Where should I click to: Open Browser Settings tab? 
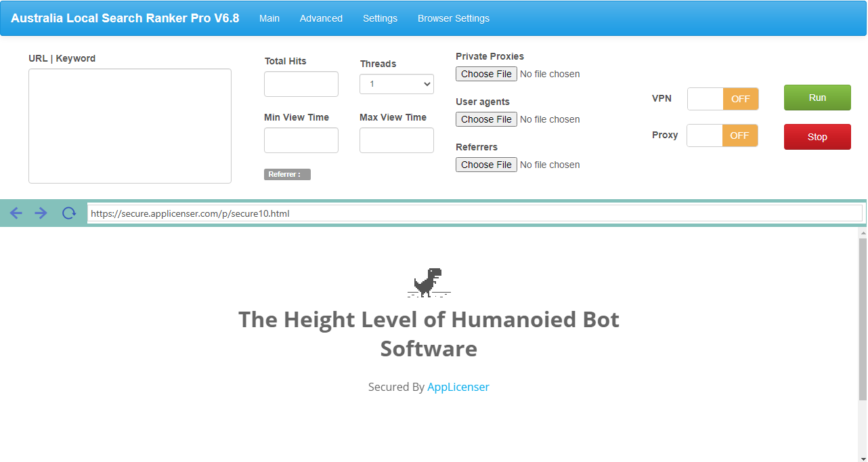click(x=454, y=18)
